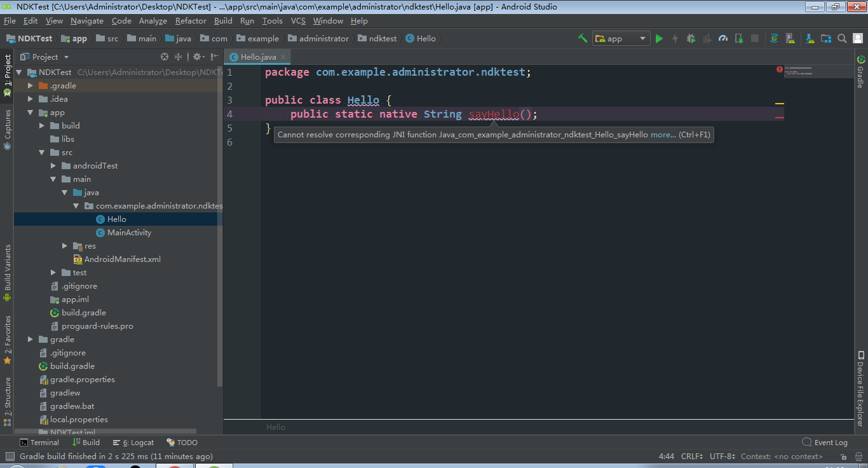The height and width of the screenshot is (468, 868).
Task: Click the Run with Coverage icon
Action: click(707, 38)
